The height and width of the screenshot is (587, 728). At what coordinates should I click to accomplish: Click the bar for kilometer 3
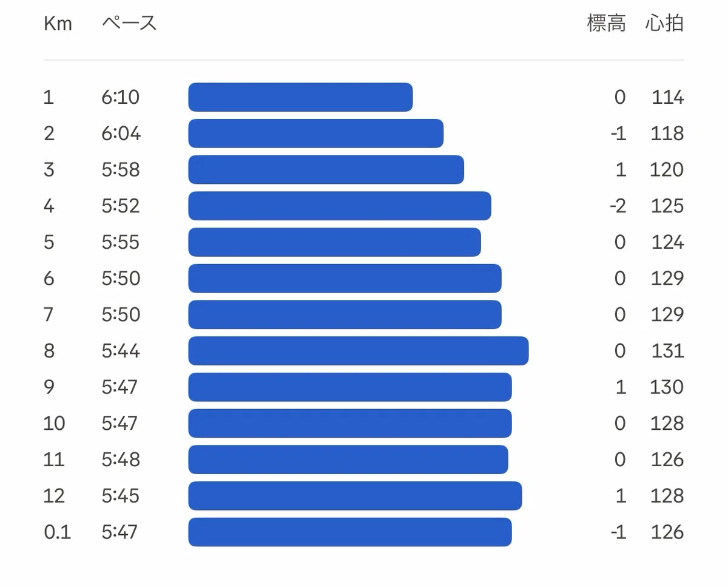(x=326, y=170)
